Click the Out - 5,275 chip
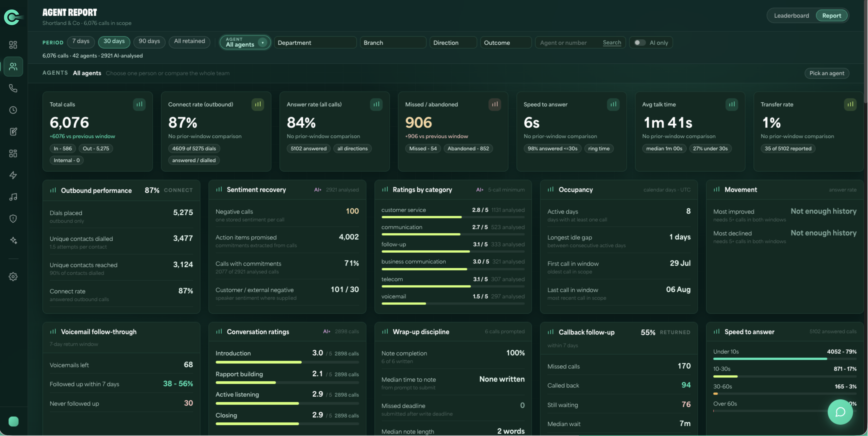Screen dimensions: 868x436 coord(96,148)
